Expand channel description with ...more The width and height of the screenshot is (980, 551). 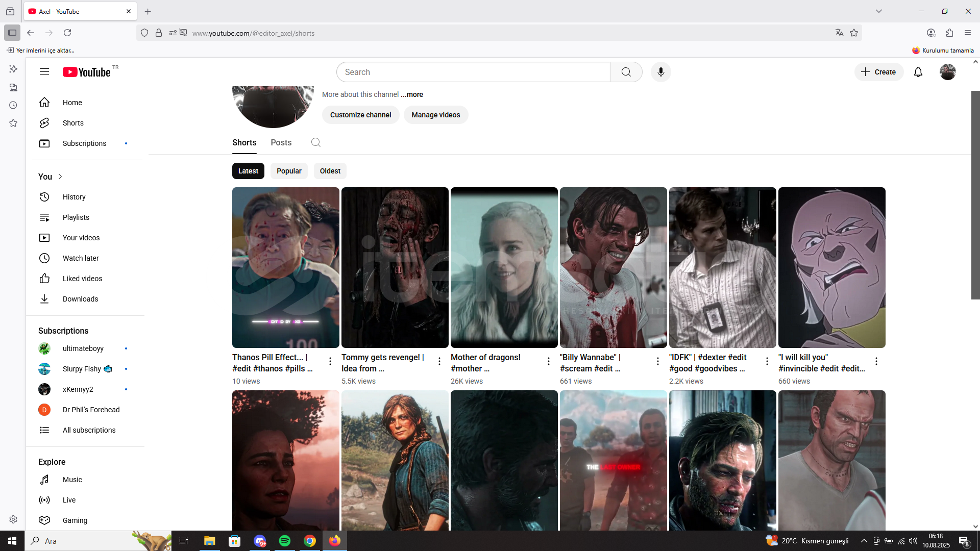point(412,94)
